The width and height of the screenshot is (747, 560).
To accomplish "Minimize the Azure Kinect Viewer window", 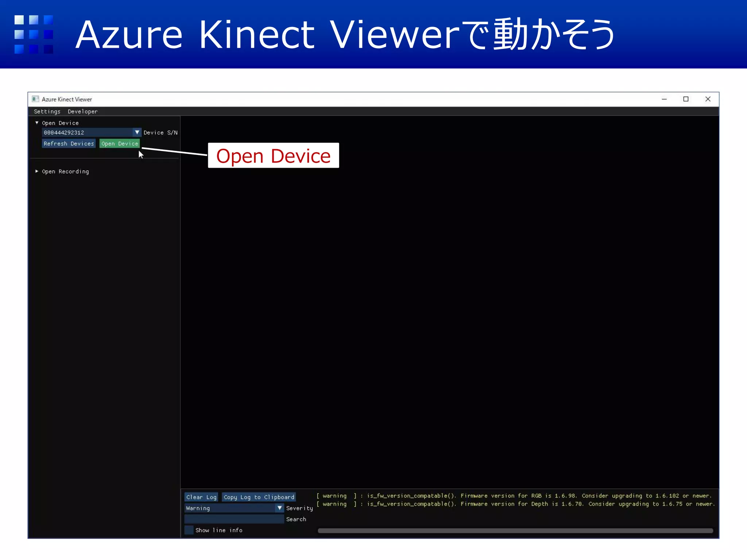I will coord(664,99).
